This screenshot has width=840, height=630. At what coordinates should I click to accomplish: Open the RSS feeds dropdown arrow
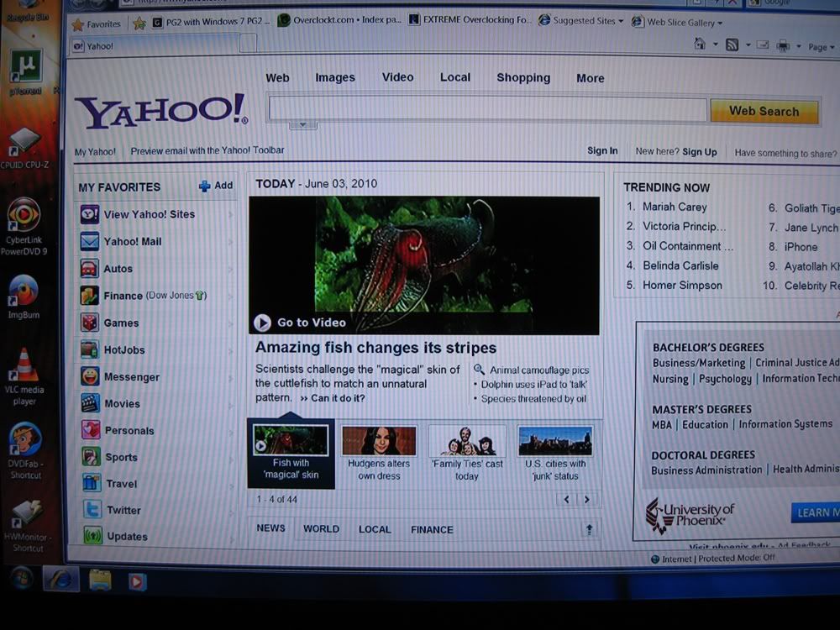[748, 45]
